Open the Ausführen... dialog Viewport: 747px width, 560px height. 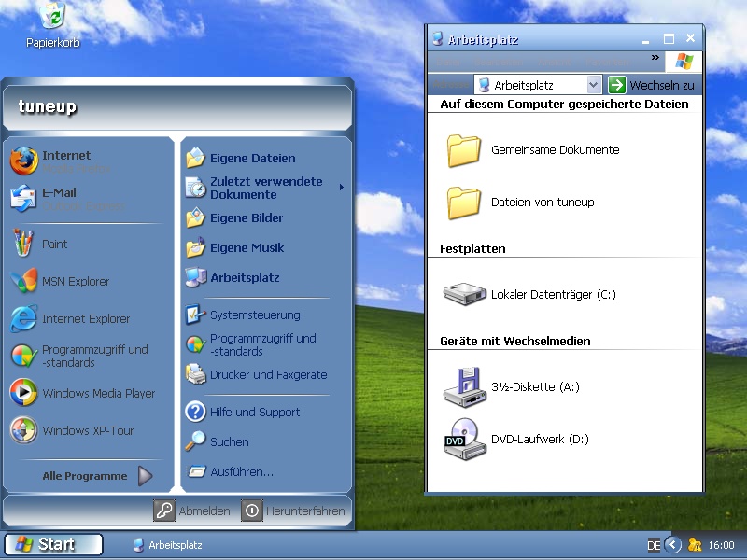tap(265, 471)
